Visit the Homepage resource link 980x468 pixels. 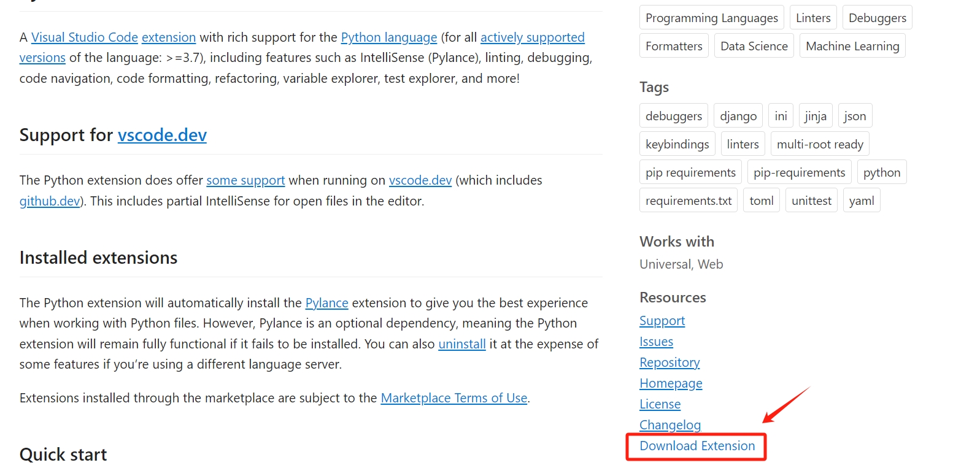pos(671,383)
